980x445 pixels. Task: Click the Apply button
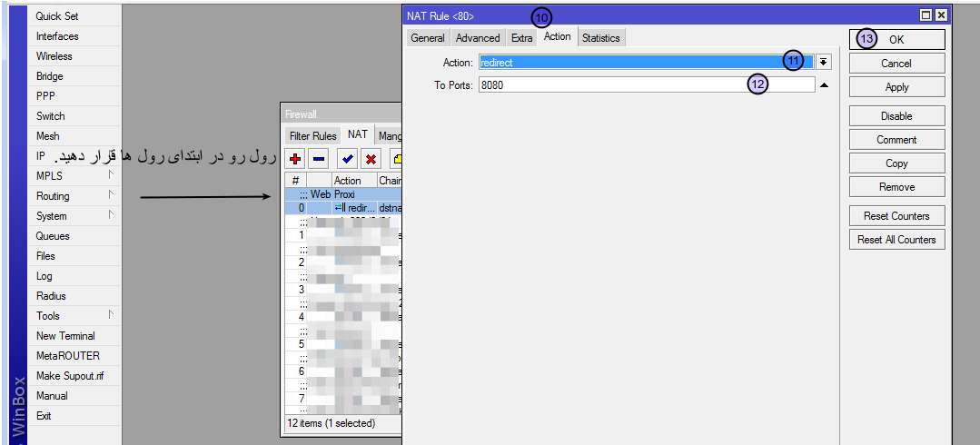click(896, 87)
